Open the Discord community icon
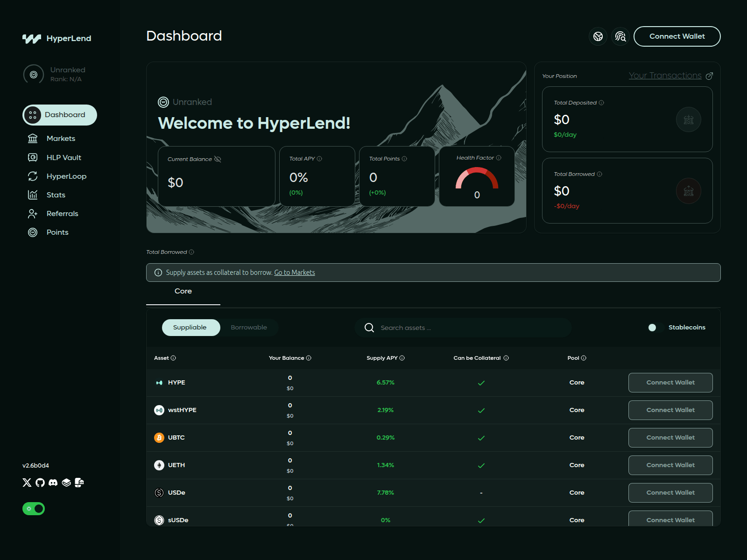The width and height of the screenshot is (747, 560). pyautogui.click(x=53, y=483)
